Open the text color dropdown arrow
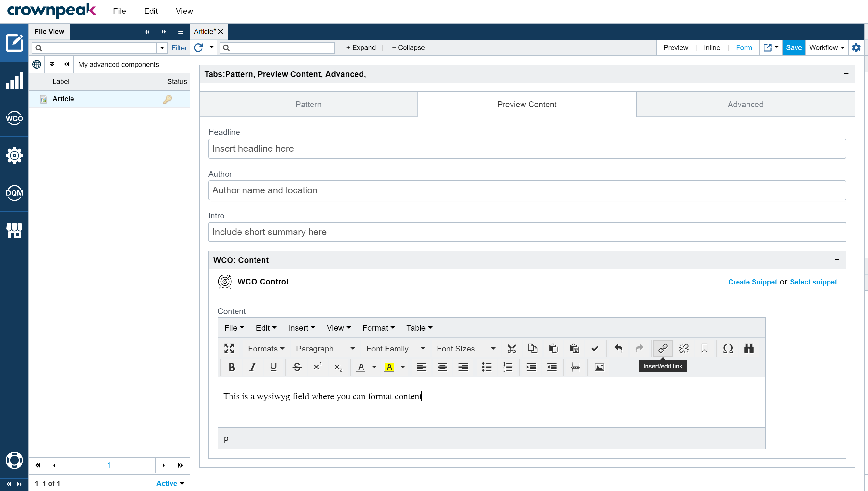The height and width of the screenshot is (491, 868). point(374,367)
